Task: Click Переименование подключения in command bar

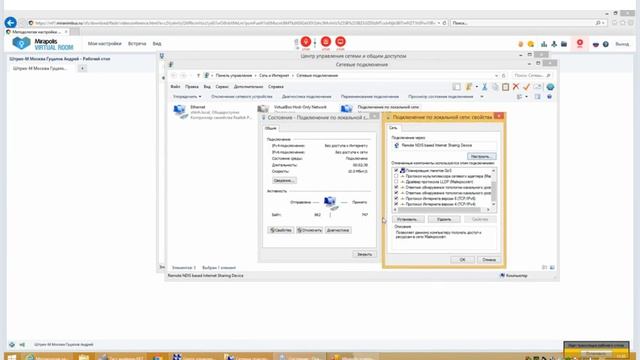Action: tap(370, 97)
